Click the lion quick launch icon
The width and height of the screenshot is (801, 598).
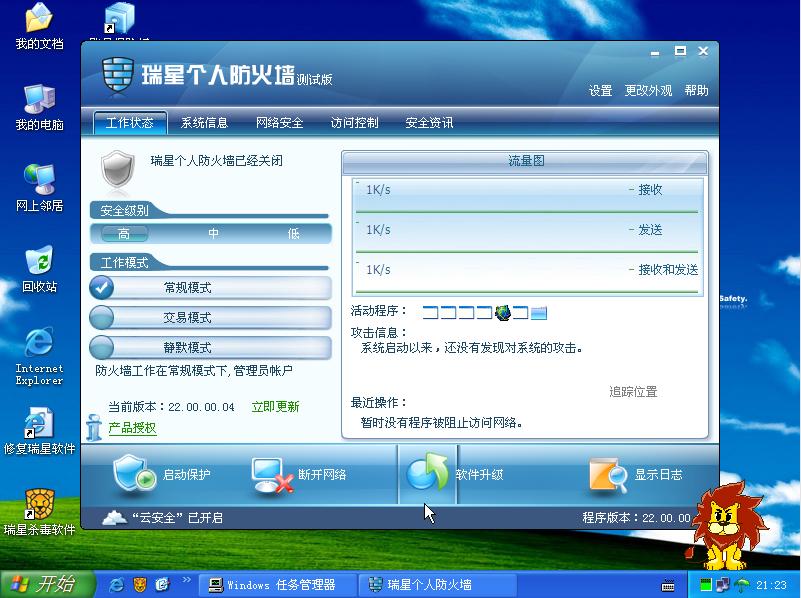(139, 584)
